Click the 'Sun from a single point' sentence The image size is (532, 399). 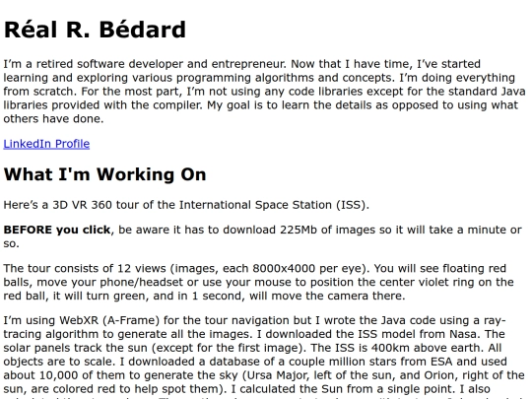(344, 389)
